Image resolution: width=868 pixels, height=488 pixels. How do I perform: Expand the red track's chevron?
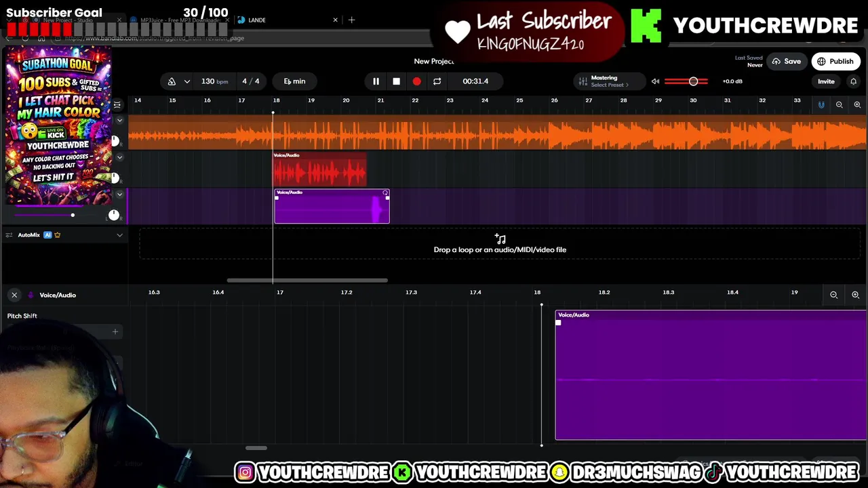pyautogui.click(x=119, y=157)
